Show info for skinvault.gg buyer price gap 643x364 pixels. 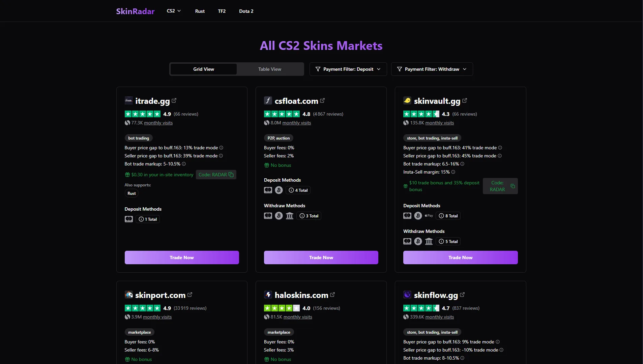[x=500, y=148]
